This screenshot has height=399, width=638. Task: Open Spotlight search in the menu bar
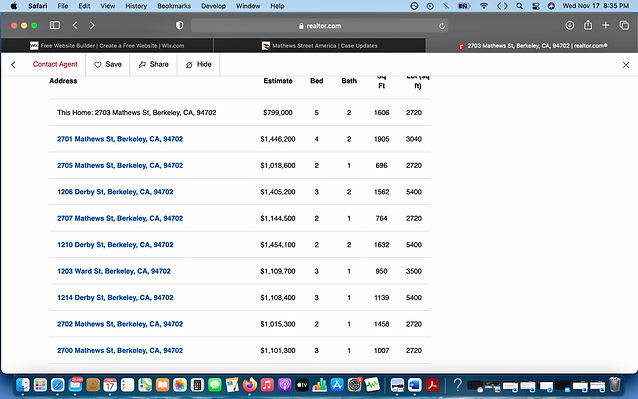coord(520,6)
